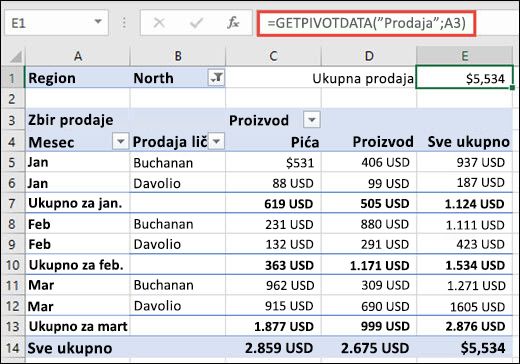Viewport: 520px width, 364px height.
Task: Click the Sve ukupno column heading
Action: point(465,142)
